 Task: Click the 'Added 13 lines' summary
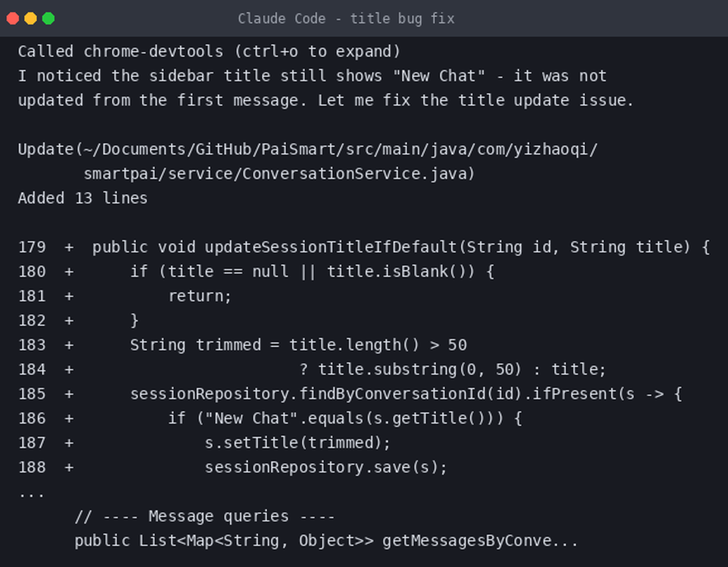[x=83, y=198]
